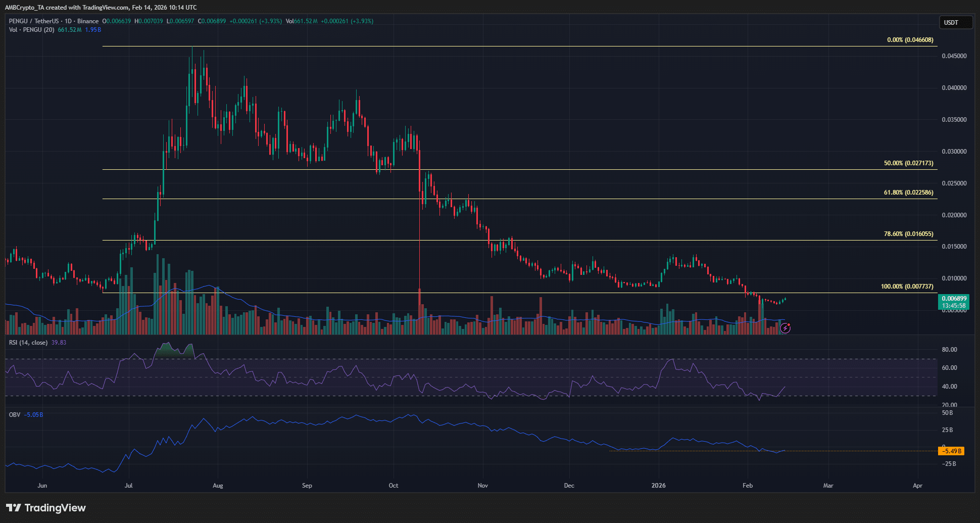Click the Feb label on the time axis
The height and width of the screenshot is (523, 980).
click(747, 485)
